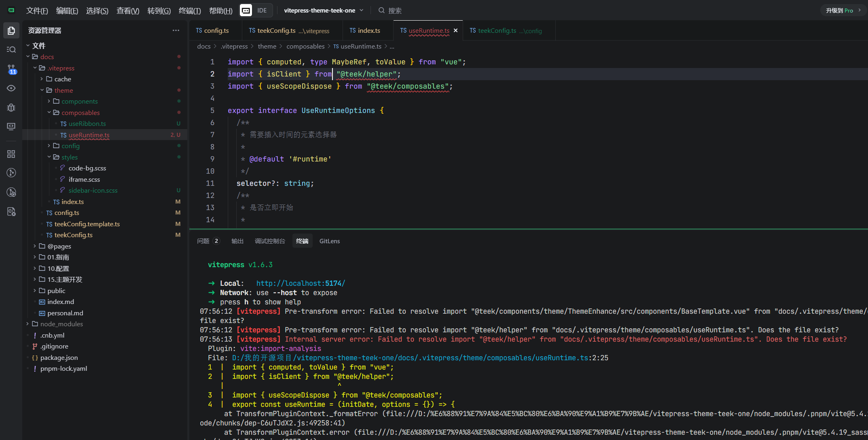Screen dimensions: 868x440
Task: Open the 问题 problems panel tab
Action: (203, 241)
